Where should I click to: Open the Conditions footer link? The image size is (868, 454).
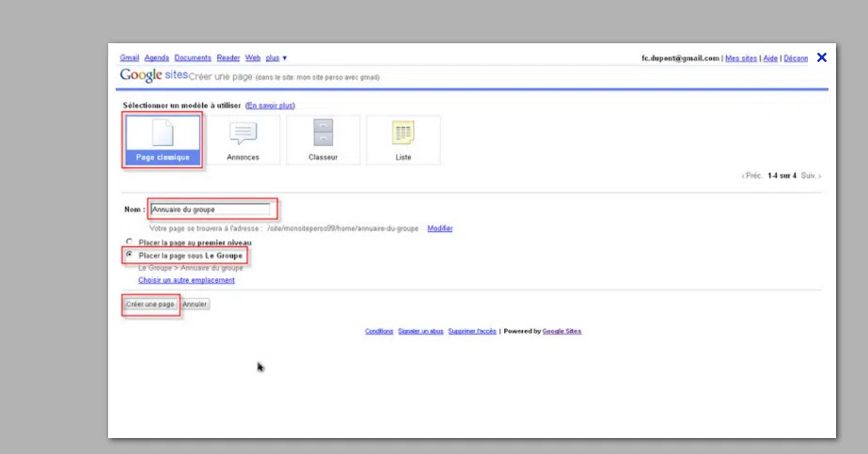click(379, 331)
